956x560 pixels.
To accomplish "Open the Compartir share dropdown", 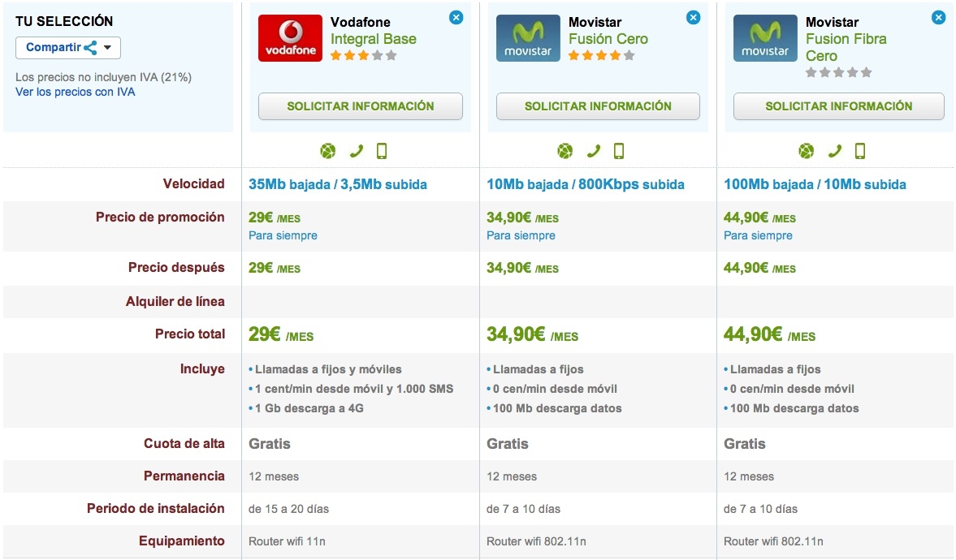I will pos(68,48).
